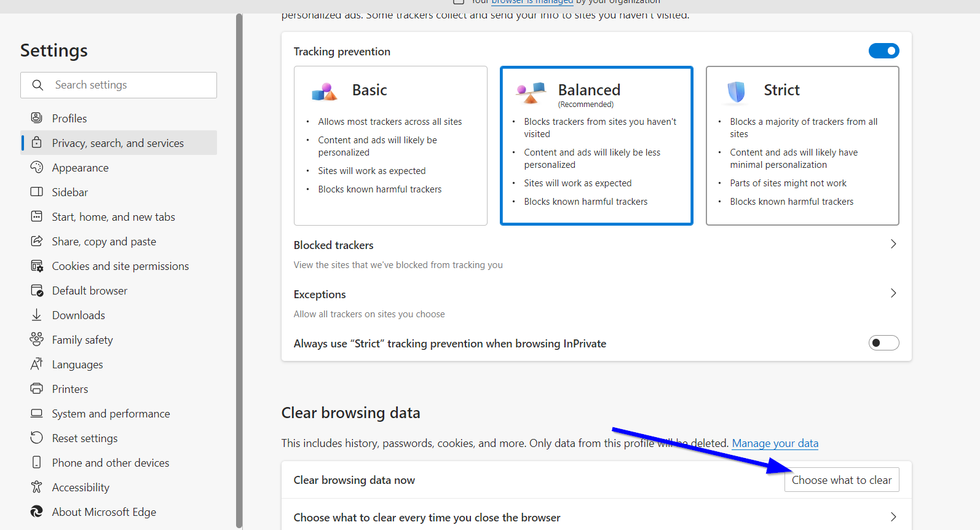This screenshot has height=530, width=980.
Task: Open Exceptions row label
Action: click(x=320, y=294)
